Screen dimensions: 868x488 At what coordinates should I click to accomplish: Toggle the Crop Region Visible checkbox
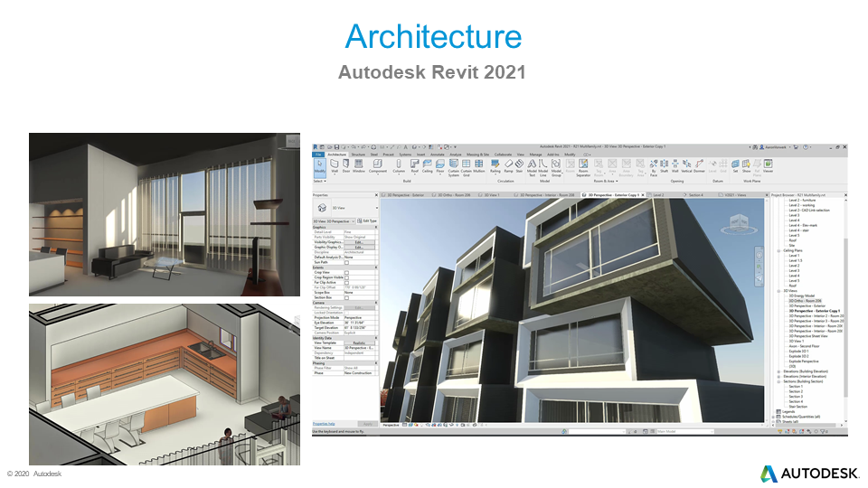pyautogui.click(x=346, y=277)
